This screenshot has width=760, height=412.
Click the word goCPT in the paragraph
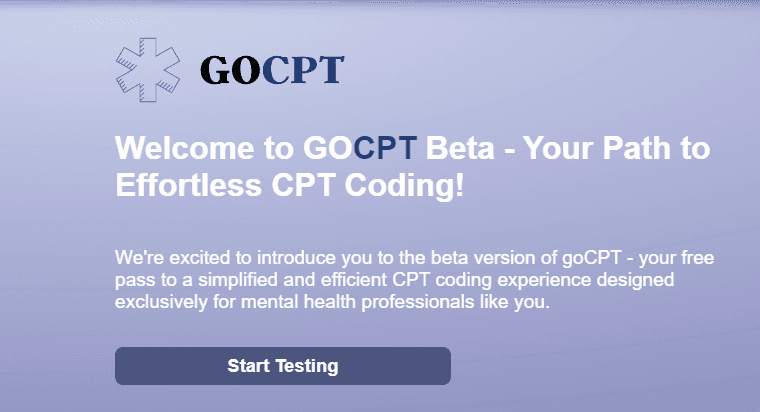tap(592, 257)
